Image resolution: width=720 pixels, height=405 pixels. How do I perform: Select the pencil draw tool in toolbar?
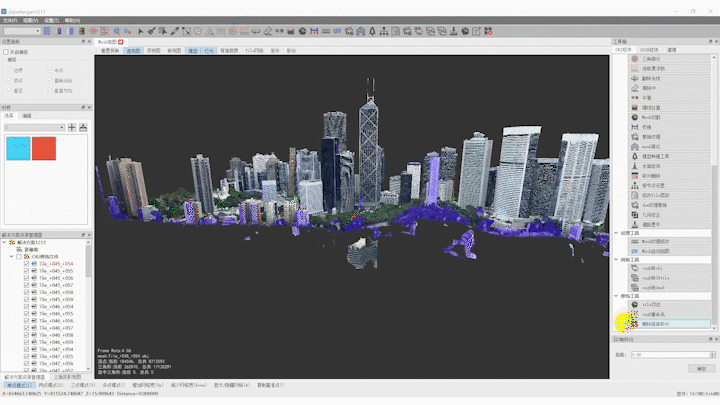pos(174,31)
